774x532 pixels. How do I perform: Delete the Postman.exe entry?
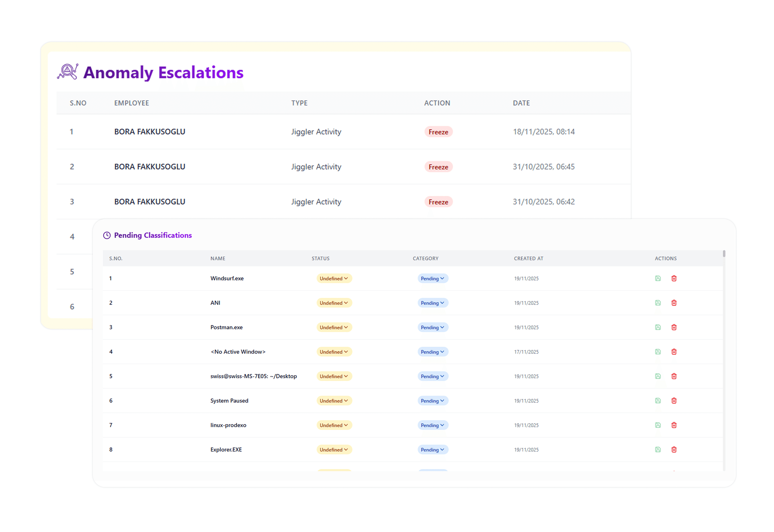point(674,327)
